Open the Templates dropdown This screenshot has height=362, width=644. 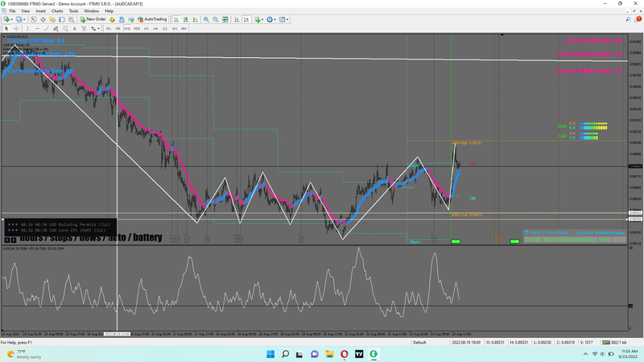(x=283, y=19)
